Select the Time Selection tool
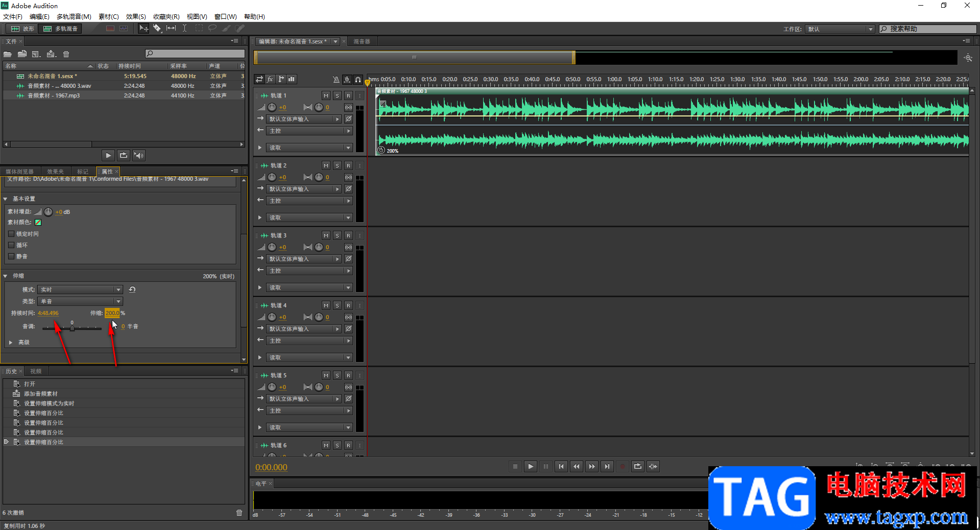 tap(185, 29)
